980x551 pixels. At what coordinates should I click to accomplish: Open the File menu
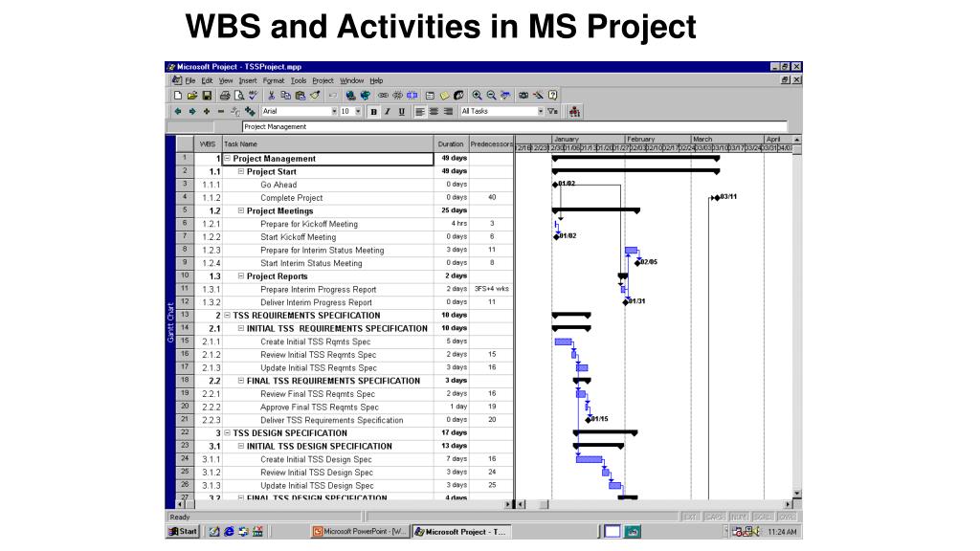pyautogui.click(x=190, y=80)
